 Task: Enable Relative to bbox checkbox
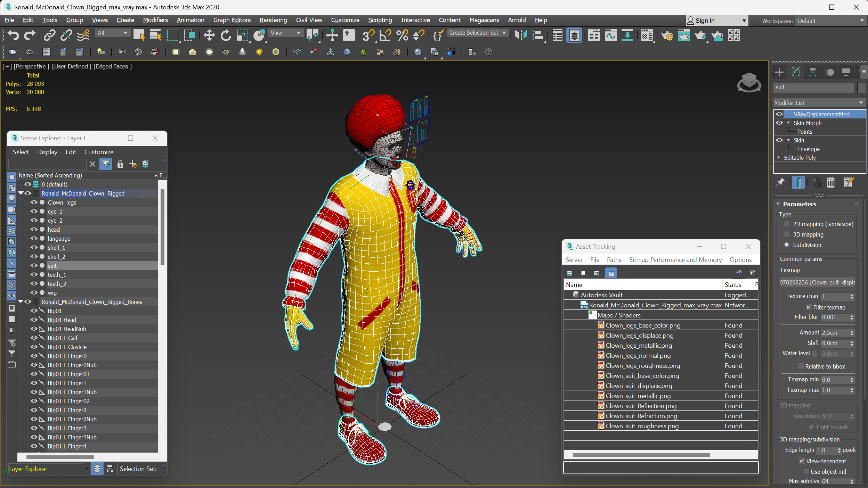click(801, 366)
